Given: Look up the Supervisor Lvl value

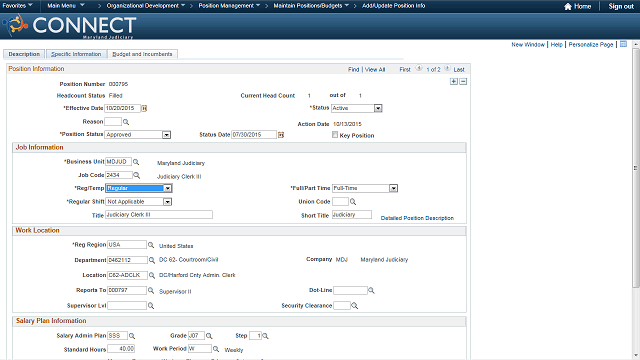Looking at the screenshot, I should pos(151,306).
